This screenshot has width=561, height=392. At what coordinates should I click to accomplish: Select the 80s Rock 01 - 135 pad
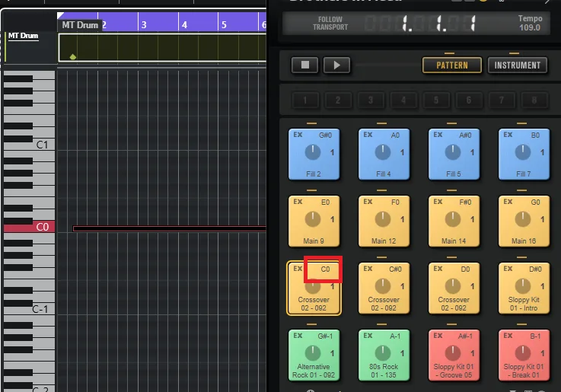(384, 355)
